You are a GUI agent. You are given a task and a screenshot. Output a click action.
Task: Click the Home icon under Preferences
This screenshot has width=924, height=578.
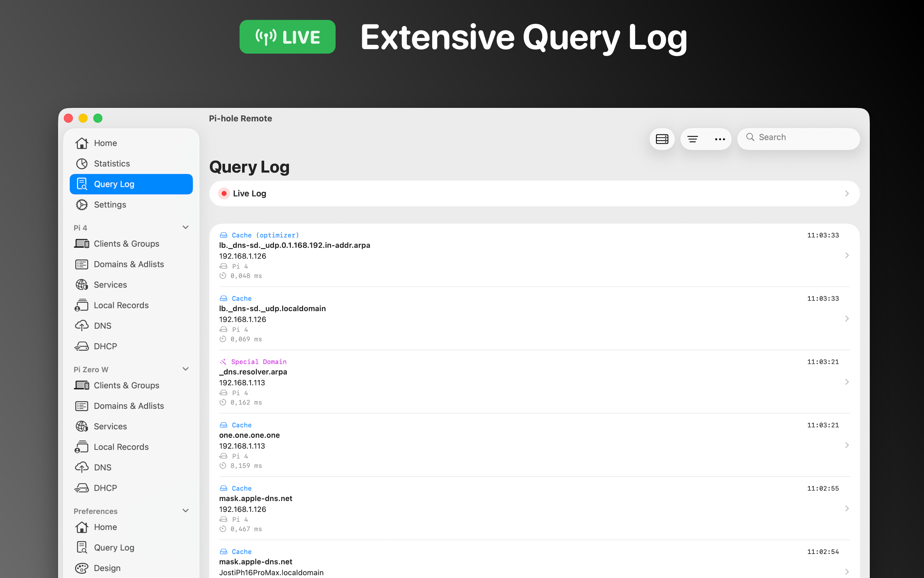pos(82,527)
